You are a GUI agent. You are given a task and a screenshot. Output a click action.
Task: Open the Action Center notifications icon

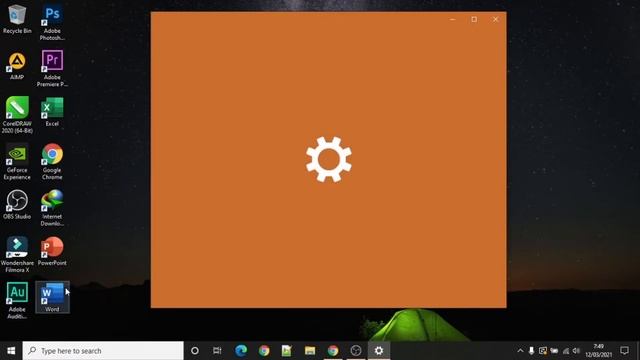point(624,351)
